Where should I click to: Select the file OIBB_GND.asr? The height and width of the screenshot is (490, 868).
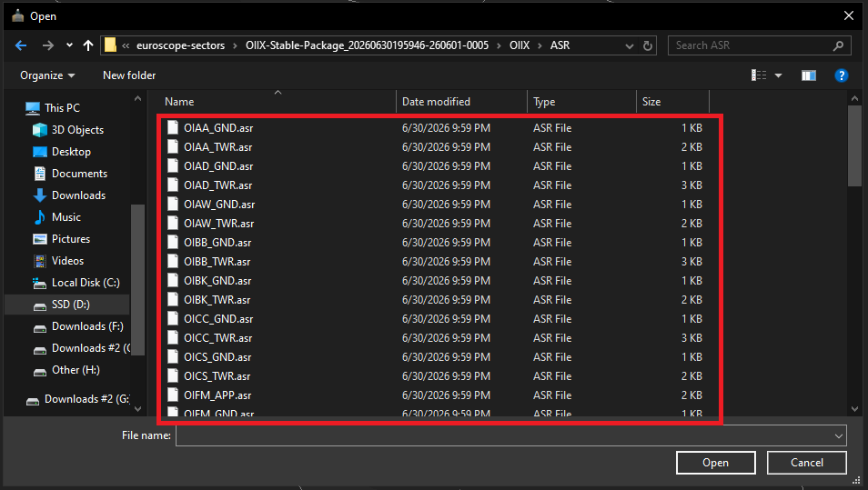[217, 242]
